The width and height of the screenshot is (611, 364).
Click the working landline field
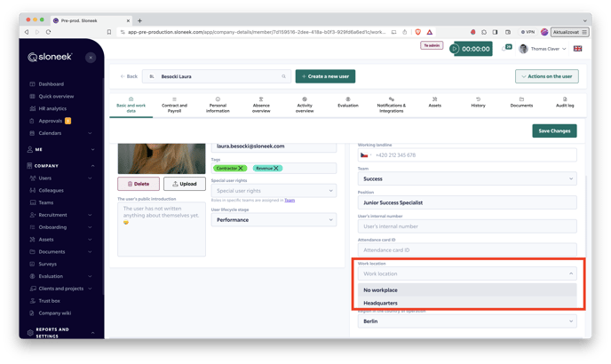[x=467, y=155]
